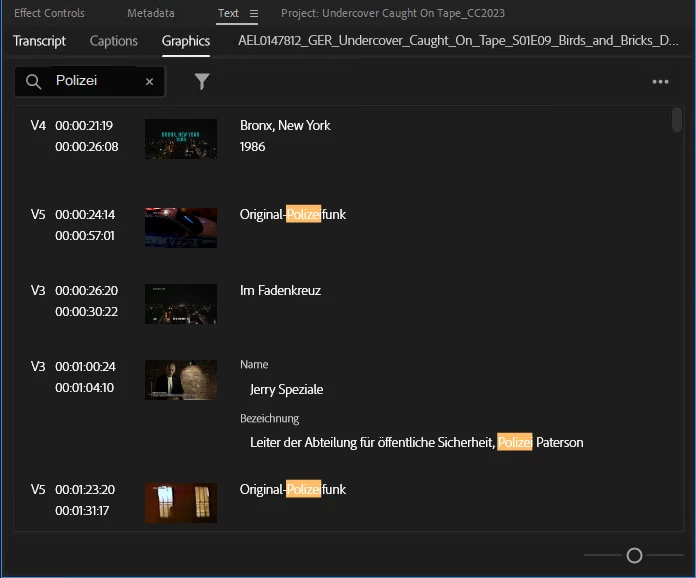Select the 'Jerry Speziale' name field

[286, 390]
